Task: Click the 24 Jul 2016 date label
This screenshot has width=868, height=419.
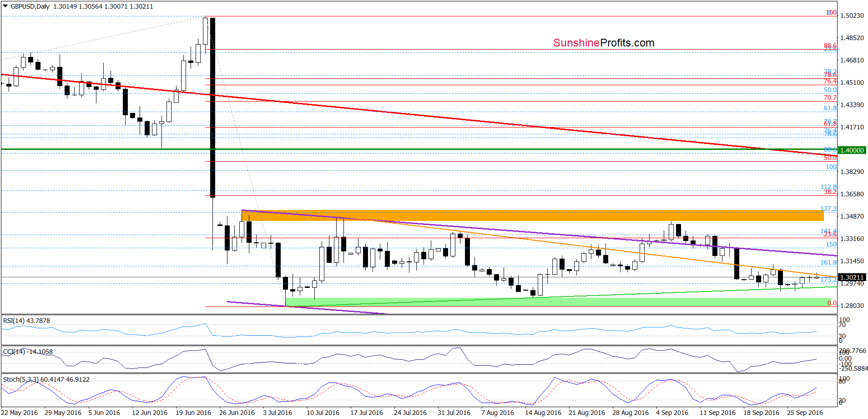Action: click(x=410, y=413)
